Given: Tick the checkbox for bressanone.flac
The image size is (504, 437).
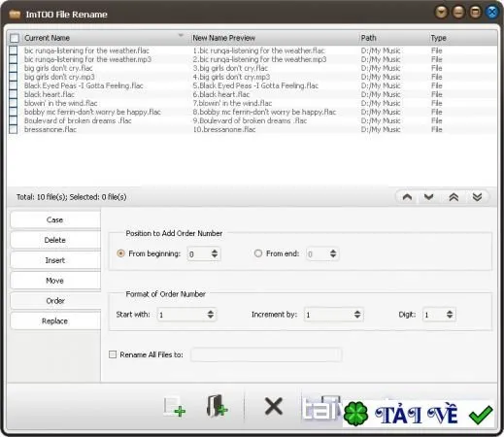Looking at the screenshot, I should pos(14,129).
